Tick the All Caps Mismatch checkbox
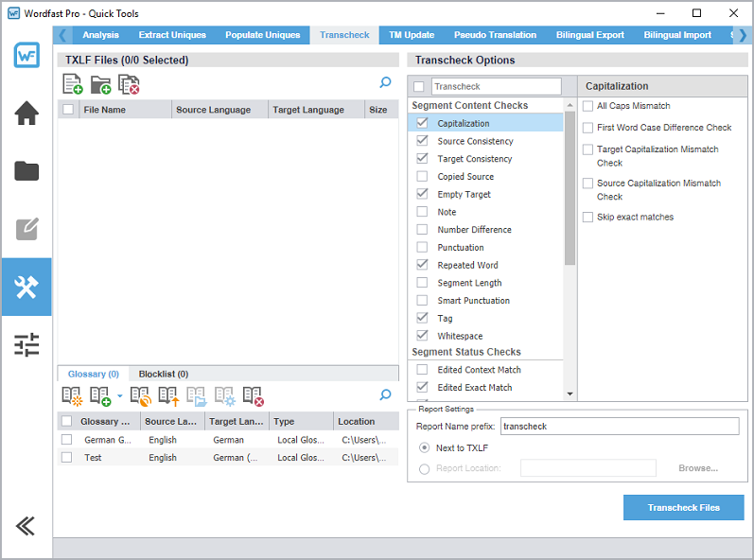This screenshot has height=560, width=754. click(x=588, y=106)
